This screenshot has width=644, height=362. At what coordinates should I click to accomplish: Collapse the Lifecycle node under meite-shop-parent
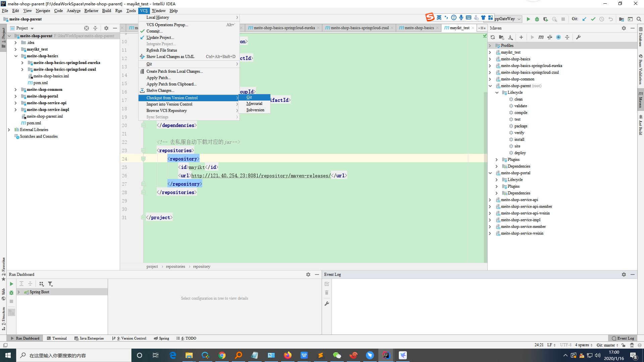[497, 93]
